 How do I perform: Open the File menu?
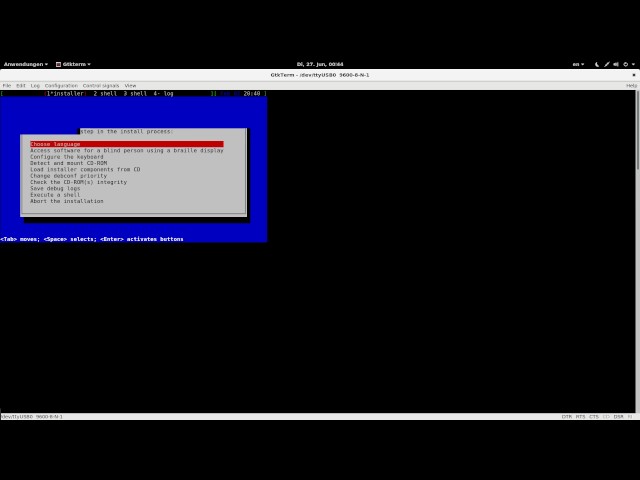[x=7, y=86]
